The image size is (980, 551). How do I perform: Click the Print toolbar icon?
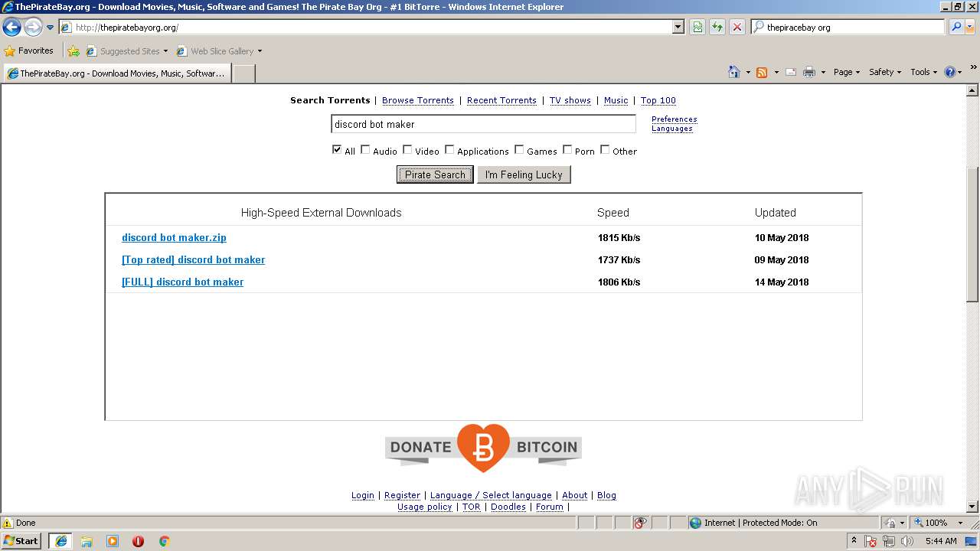(809, 72)
